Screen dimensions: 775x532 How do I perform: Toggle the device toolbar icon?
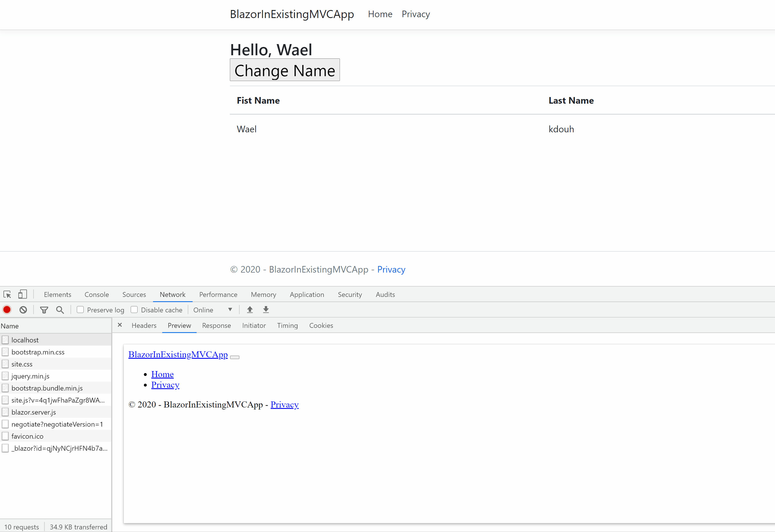pyautogui.click(x=22, y=294)
